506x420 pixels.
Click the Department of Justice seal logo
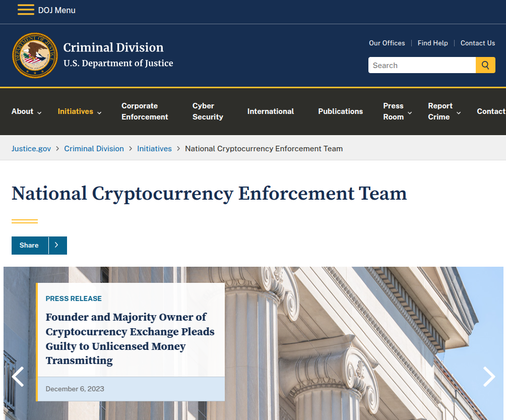(x=35, y=55)
